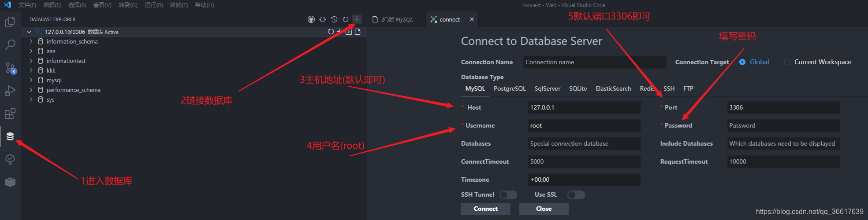Open the 选择(S) menu

click(x=77, y=5)
